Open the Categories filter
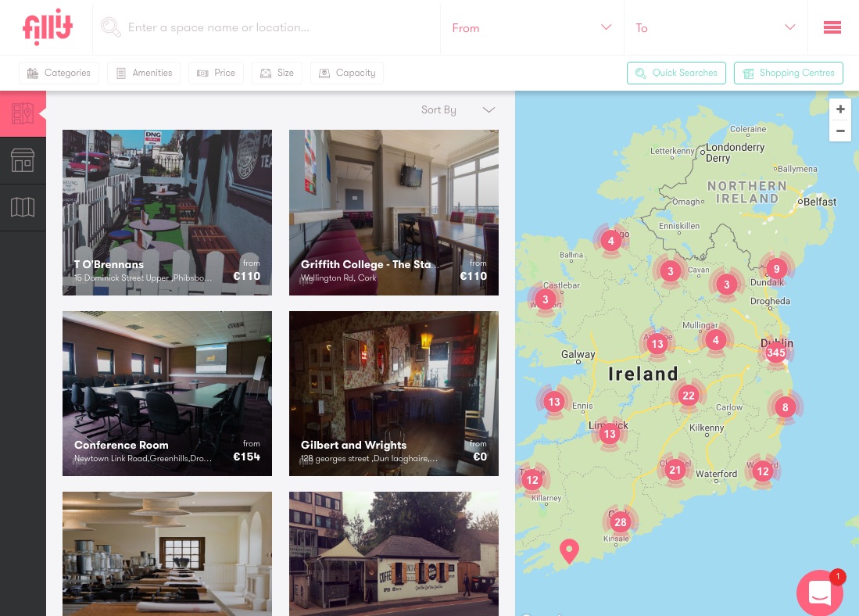Screen dimensions: 859x616 [x=59, y=73]
